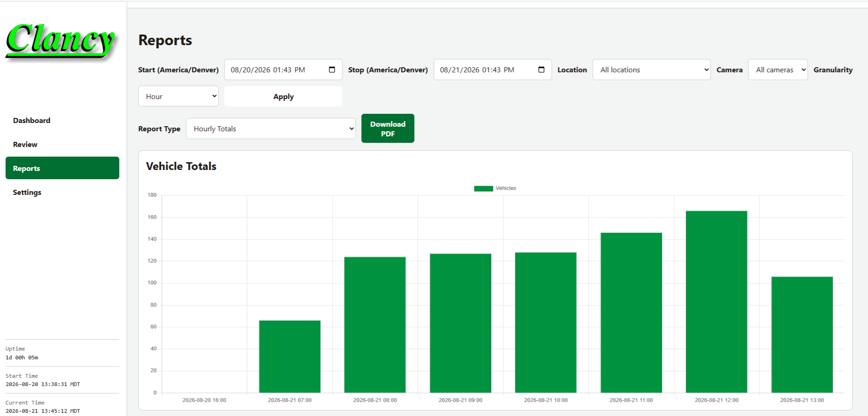Click the 2026-08-21 13:00 axis label

point(802,400)
